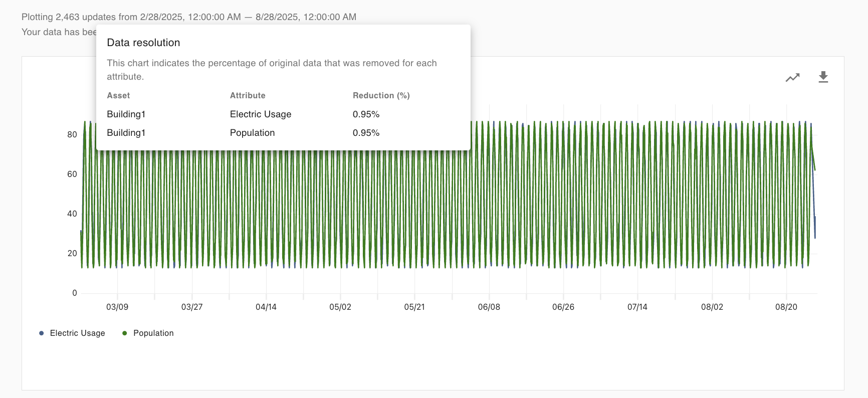
Task: Click the green Population legend dot
Action: tap(125, 333)
